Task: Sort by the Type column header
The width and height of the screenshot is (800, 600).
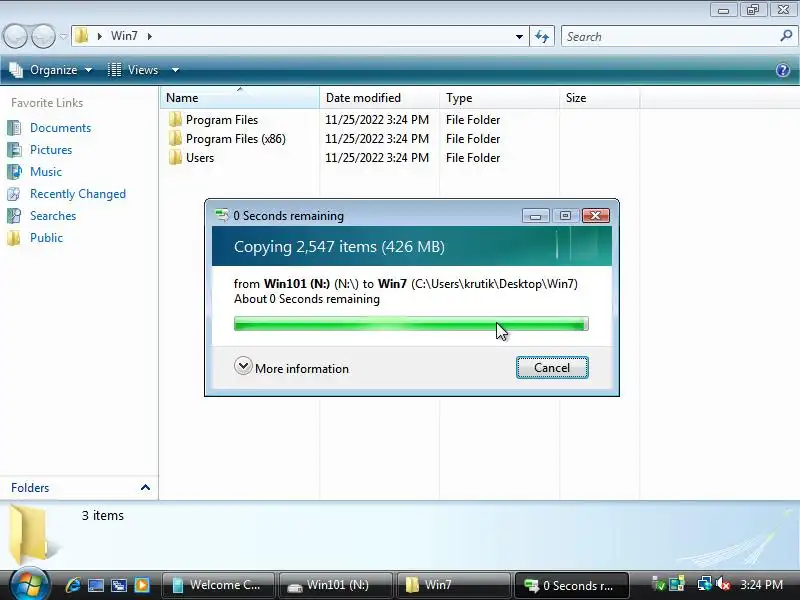Action: (499, 97)
